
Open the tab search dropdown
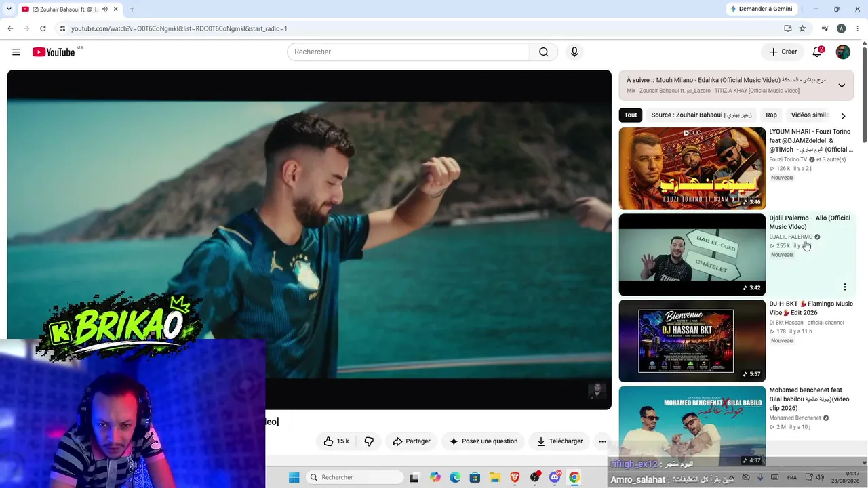pos(9,9)
